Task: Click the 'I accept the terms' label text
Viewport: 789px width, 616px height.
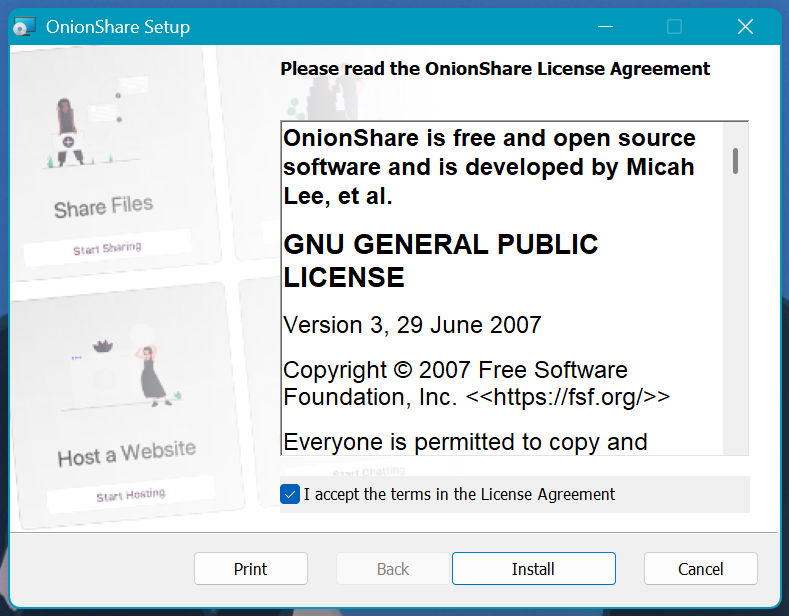Action: (x=459, y=494)
